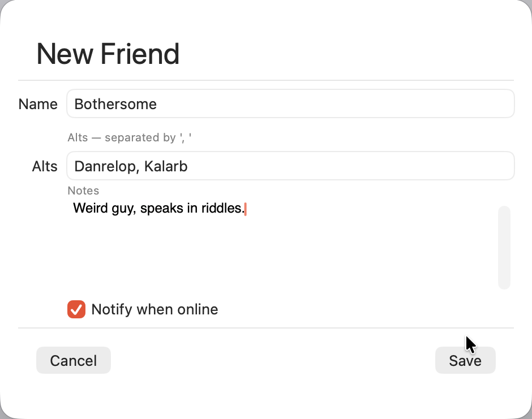
Task: Click the "Alts" field label
Action: [45, 166]
